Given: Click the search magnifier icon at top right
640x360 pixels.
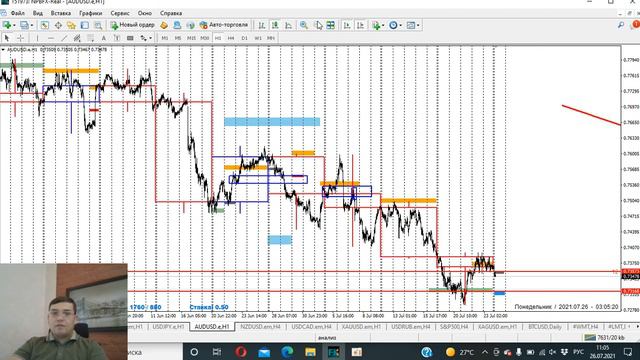Looking at the screenshot, I should pos(621,25).
